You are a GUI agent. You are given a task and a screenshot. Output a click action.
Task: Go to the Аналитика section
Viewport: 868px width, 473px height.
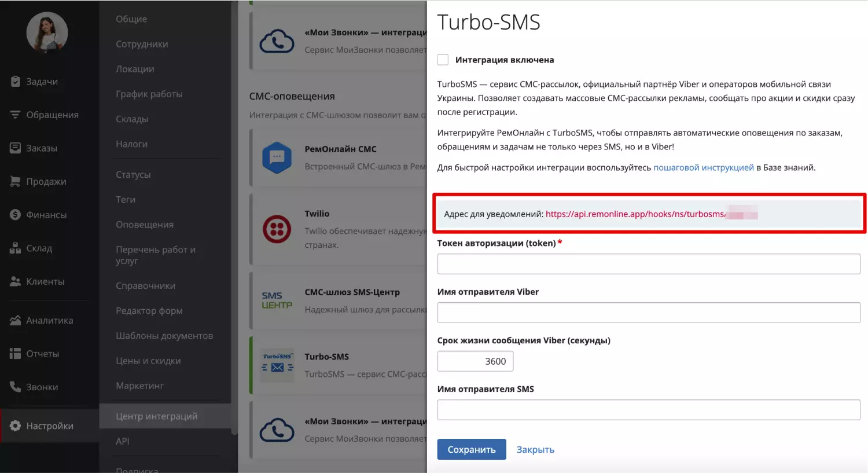tap(49, 320)
